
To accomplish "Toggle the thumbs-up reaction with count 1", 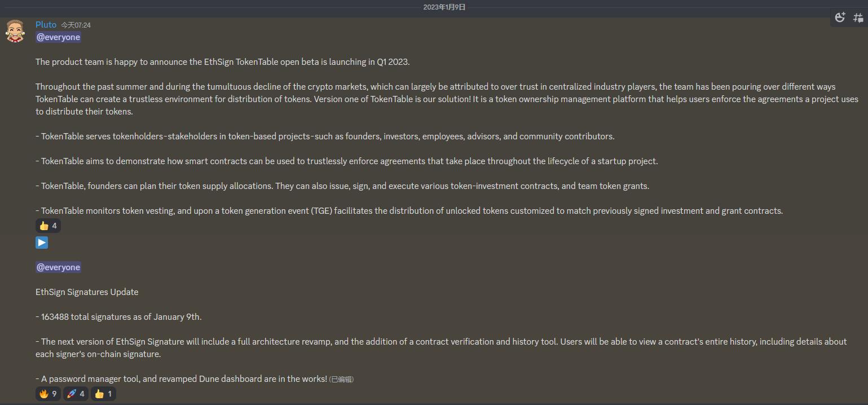I will 103,394.
